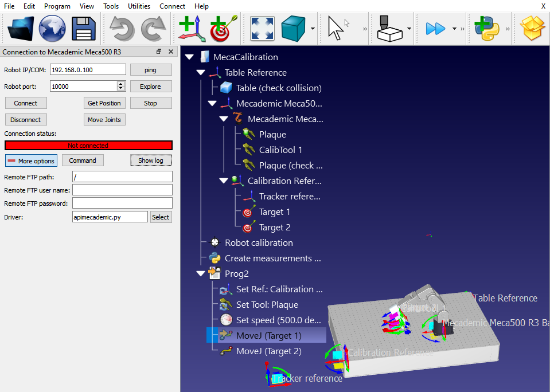The height and width of the screenshot is (392, 550).
Task: Select the isometric view cube icon
Action: (293, 29)
